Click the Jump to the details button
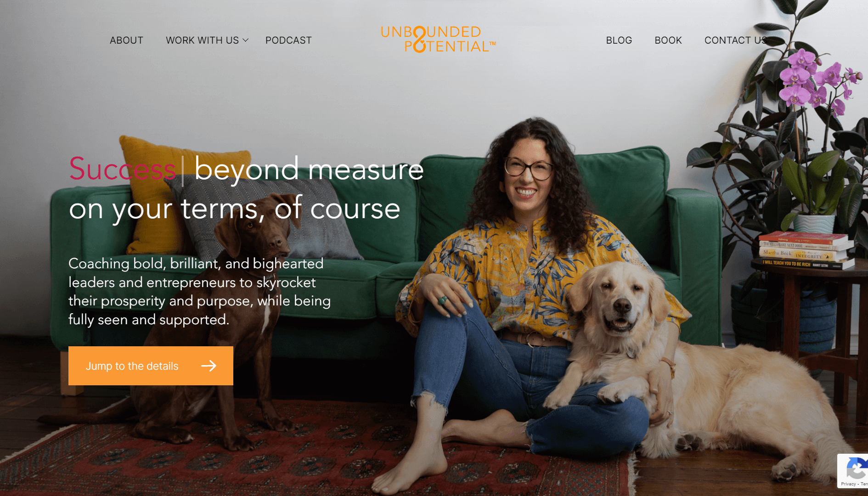The width and height of the screenshot is (868, 496). (x=151, y=366)
